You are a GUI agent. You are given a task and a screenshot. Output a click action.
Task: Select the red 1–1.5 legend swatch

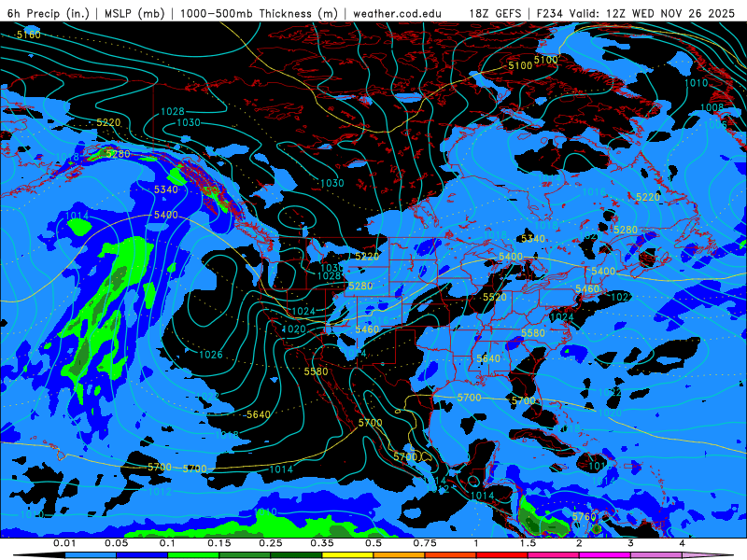coord(502,555)
